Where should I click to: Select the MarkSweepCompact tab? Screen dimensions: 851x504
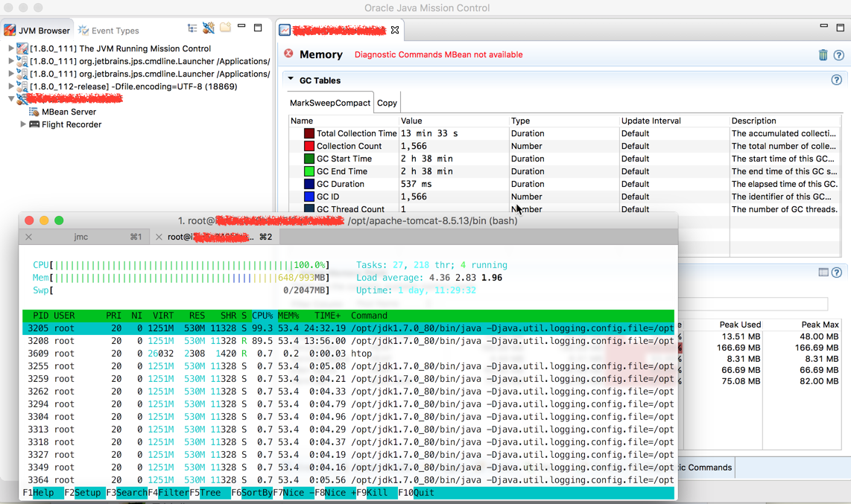click(x=330, y=103)
